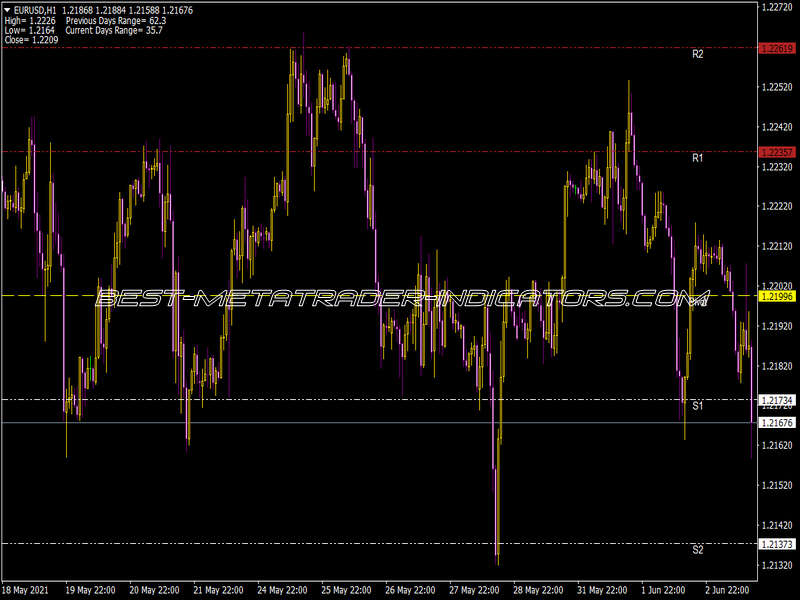Select the yellow 1.21996 pivot price tag
The width and height of the screenshot is (800, 600).
tap(777, 296)
